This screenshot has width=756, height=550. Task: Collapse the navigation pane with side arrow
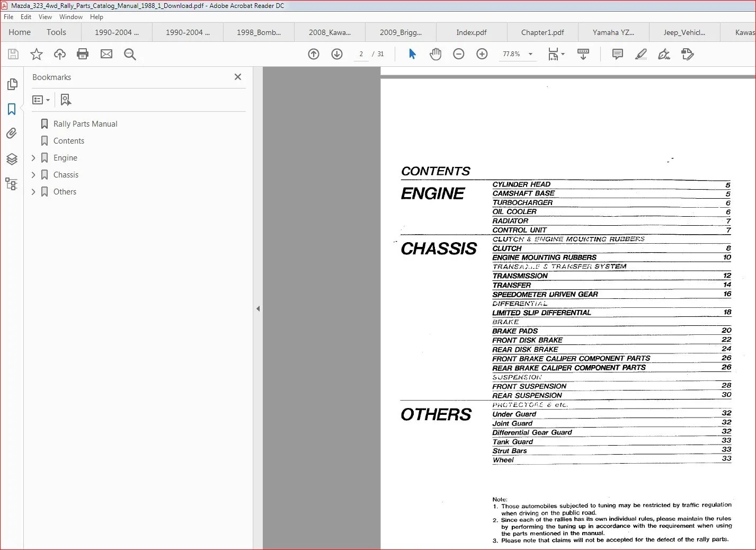coord(258,308)
